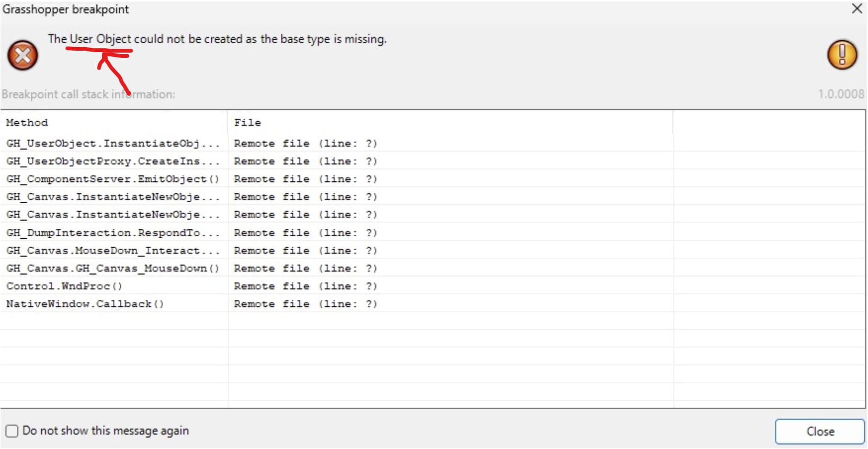Screen dimensions: 868x449
Task: Select the NativeWindow.Callback() row
Action: point(85,304)
